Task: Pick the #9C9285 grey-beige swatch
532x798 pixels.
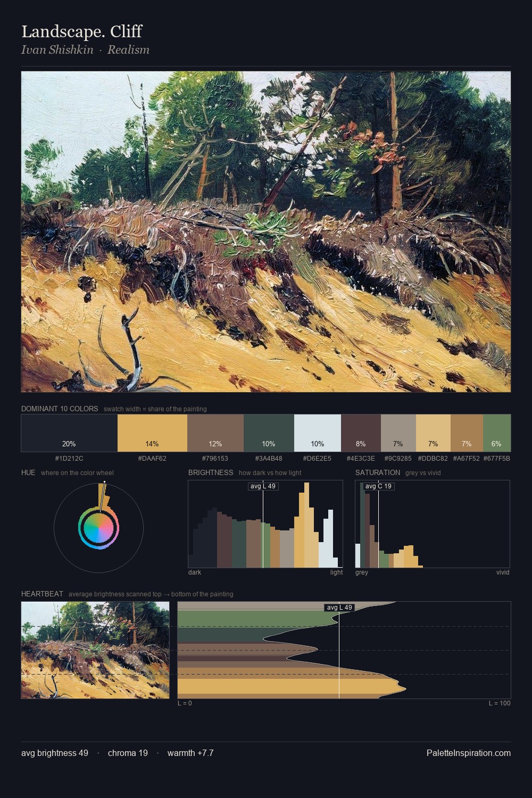Action: point(398,433)
